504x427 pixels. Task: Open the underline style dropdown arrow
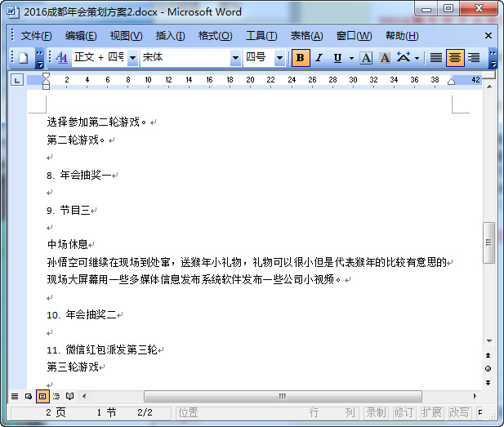(351, 58)
